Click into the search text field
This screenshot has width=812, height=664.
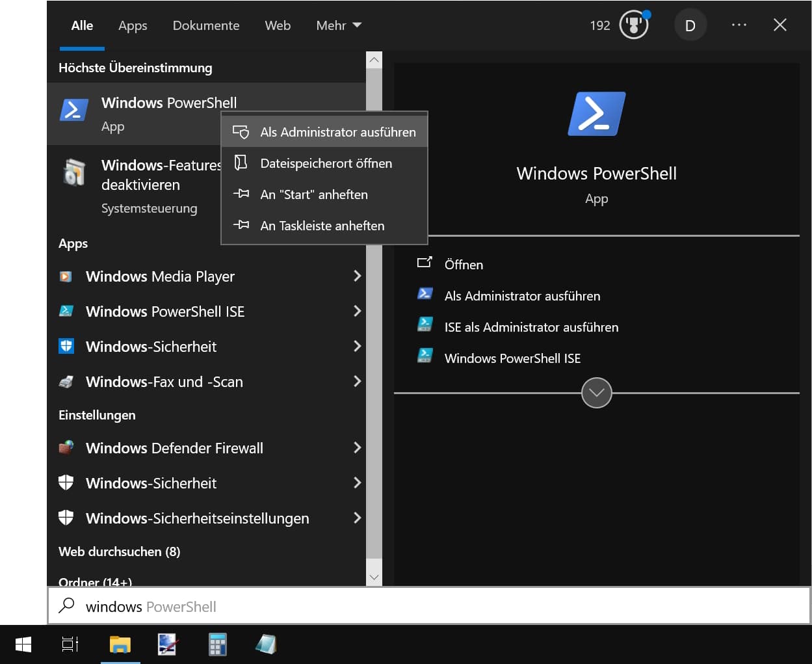(x=429, y=606)
